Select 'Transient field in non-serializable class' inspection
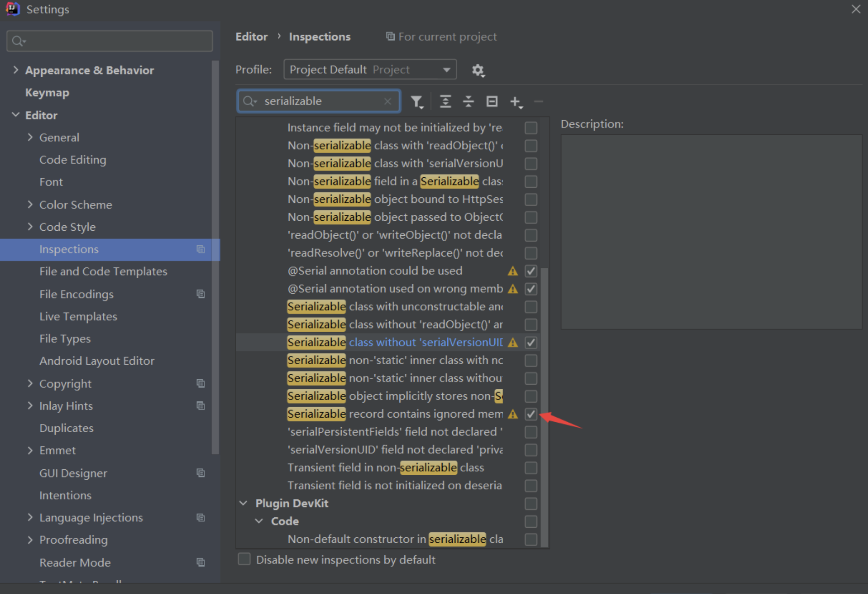Viewport: 868px width, 594px height. point(385,467)
